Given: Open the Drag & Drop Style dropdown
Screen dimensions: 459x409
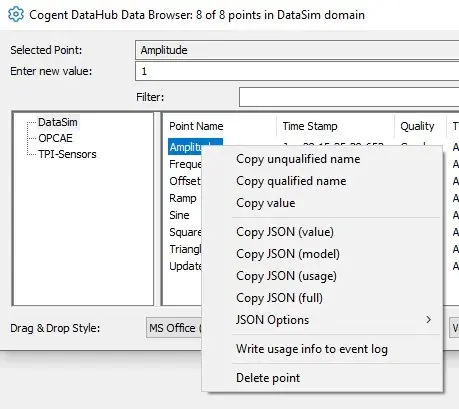Looking at the screenshot, I should coord(174,328).
